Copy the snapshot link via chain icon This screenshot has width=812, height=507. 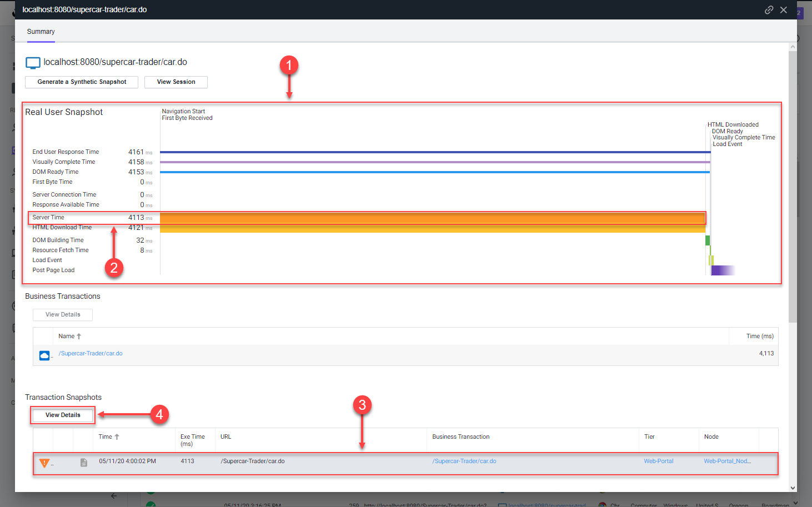point(769,10)
